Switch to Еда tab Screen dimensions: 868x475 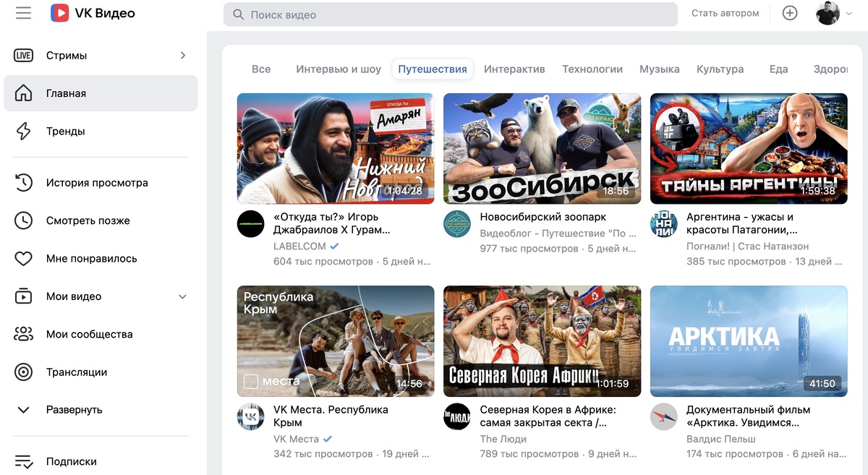pos(778,69)
